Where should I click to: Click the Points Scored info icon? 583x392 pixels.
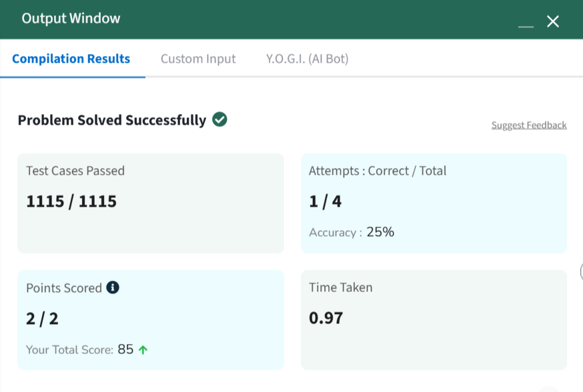(113, 287)
